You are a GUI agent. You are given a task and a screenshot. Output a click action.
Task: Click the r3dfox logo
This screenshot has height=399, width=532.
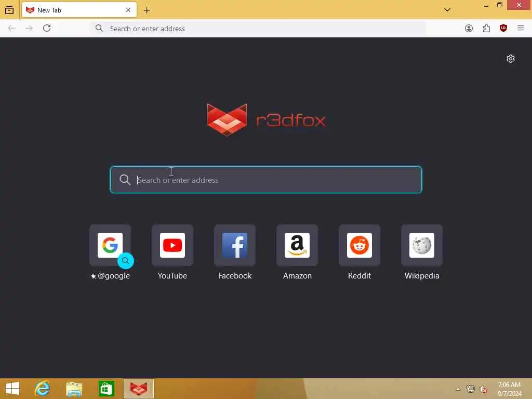(266, 120)
